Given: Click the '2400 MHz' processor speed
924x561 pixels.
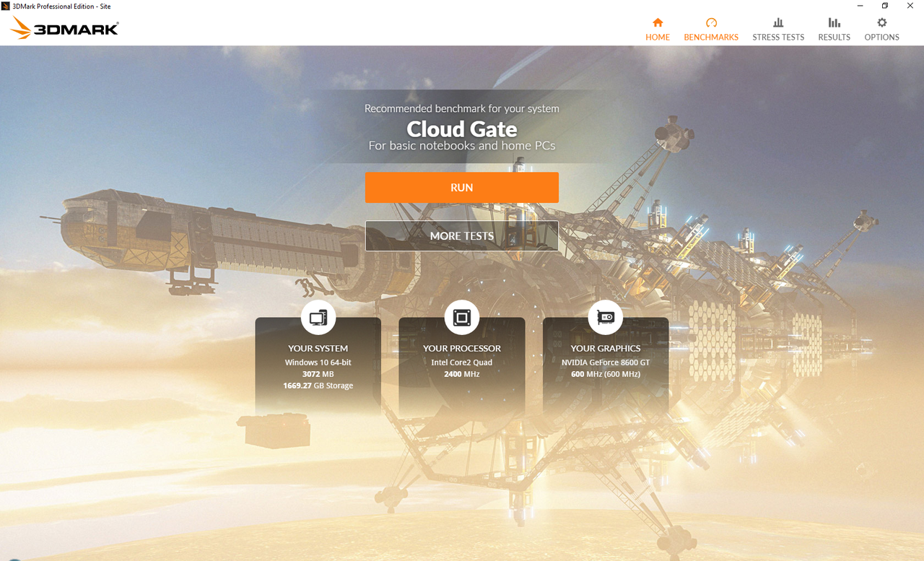Looking at the screenshot, I should tap(462, 374).
